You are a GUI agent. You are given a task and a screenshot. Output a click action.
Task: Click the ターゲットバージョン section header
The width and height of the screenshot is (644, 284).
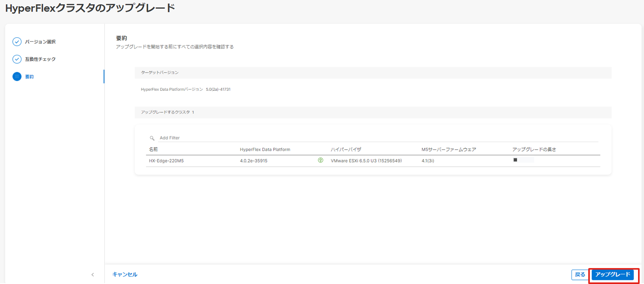coord(373,72)
